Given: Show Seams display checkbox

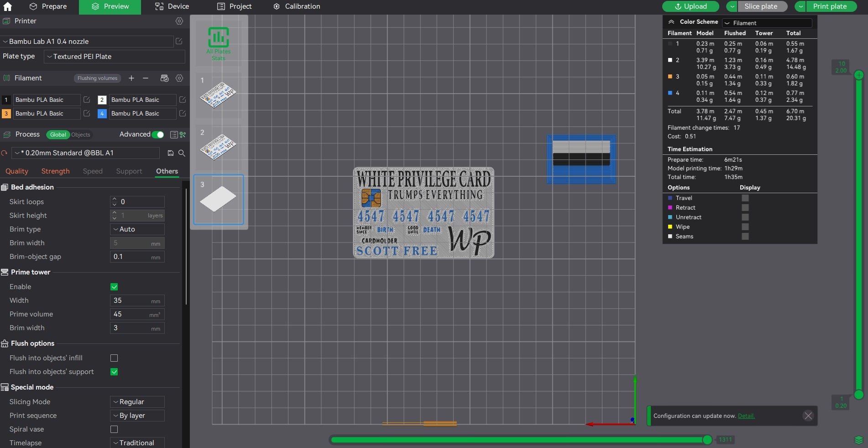Looking at the screenshot, I should 745,236.
